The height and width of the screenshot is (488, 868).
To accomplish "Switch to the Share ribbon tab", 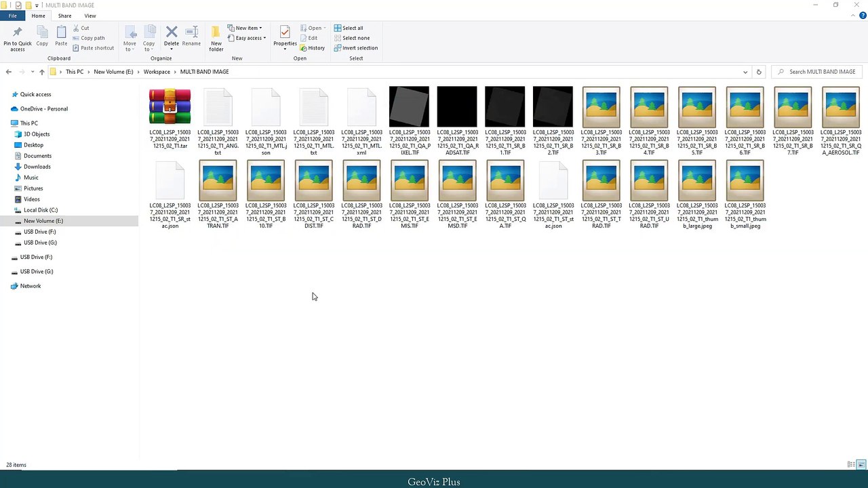I will (x=64, y=16).
